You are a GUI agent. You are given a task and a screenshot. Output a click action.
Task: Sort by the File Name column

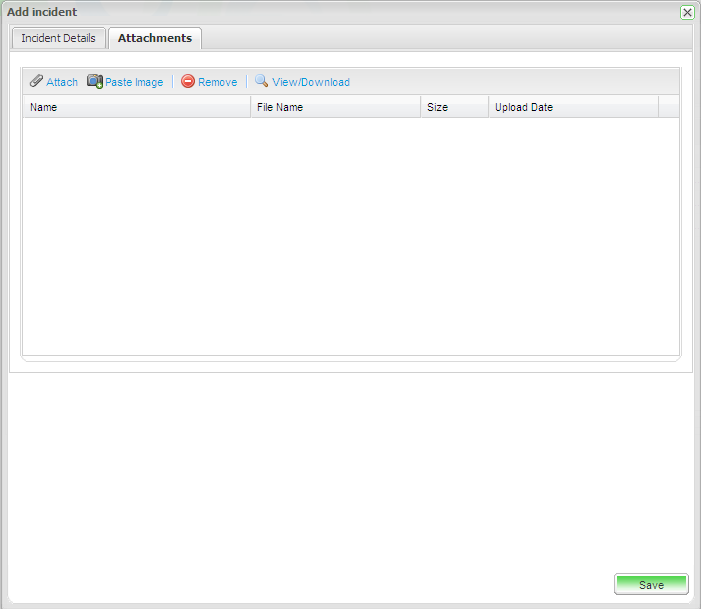click(x=335, y=107)
